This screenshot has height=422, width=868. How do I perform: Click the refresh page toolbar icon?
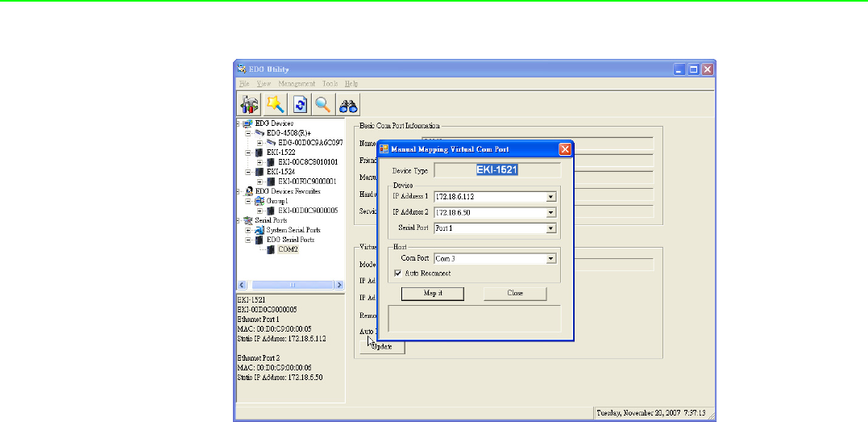pos(300,103)
